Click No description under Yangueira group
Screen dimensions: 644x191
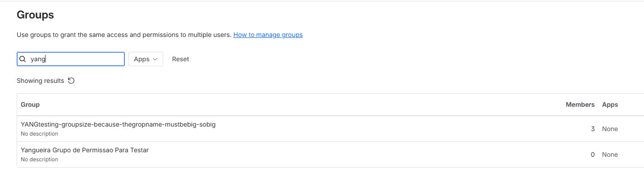[39, 159]
